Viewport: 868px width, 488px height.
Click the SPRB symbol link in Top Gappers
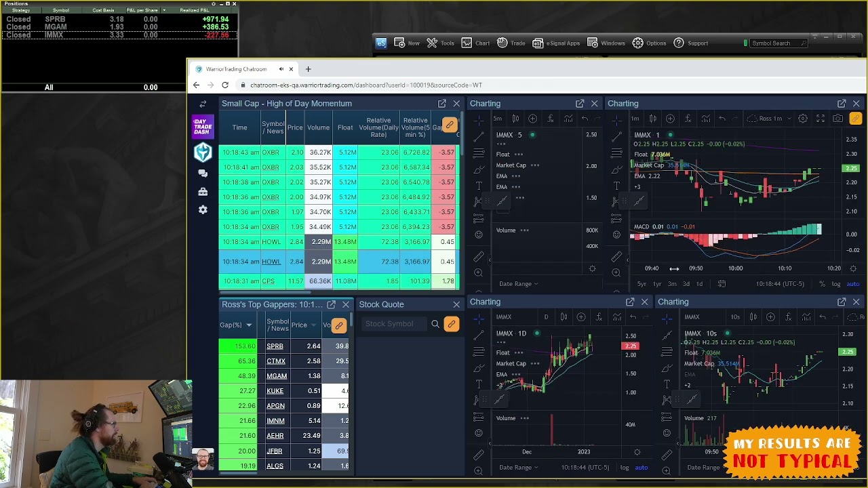(275, 346)
